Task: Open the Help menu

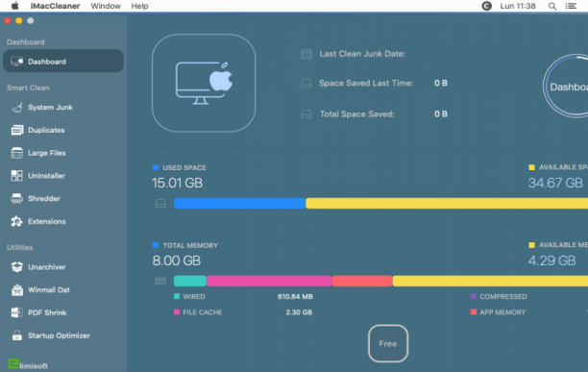Action: point(139,6)
